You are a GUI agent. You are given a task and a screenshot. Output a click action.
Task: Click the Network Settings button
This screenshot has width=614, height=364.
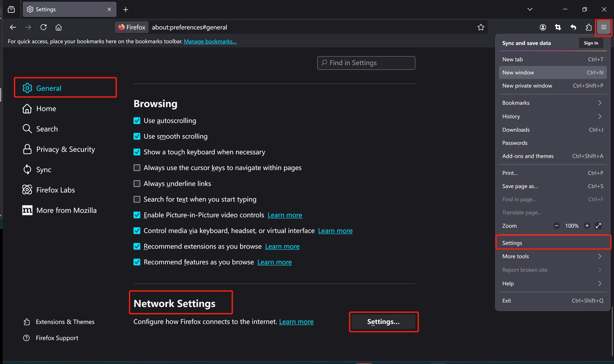click(x=383, y=322)
